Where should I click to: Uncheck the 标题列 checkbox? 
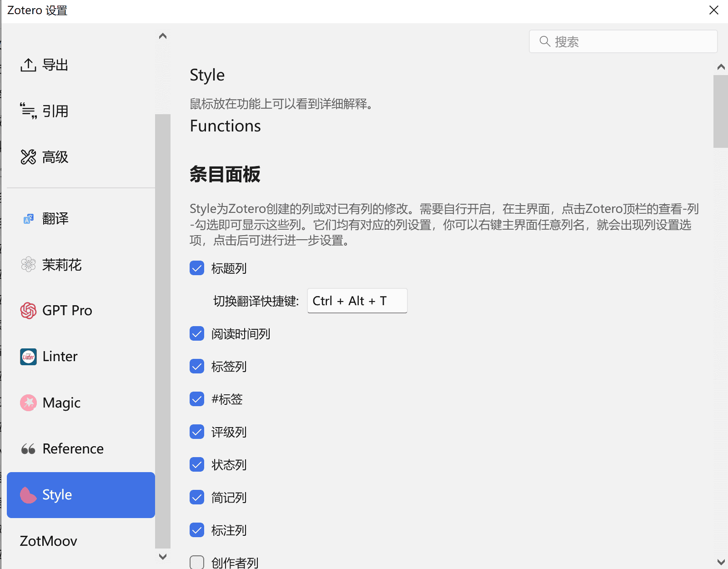[196, 268]
